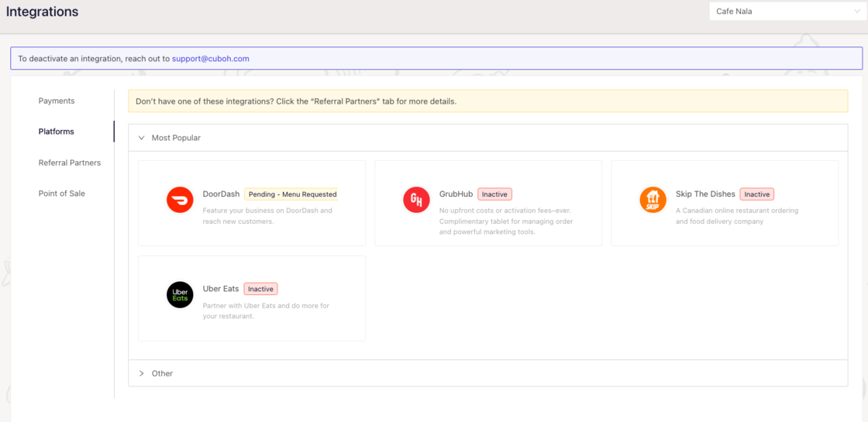Expand the Other section
The width and height of the screenshot is (868, 422).
pos(142,373)
